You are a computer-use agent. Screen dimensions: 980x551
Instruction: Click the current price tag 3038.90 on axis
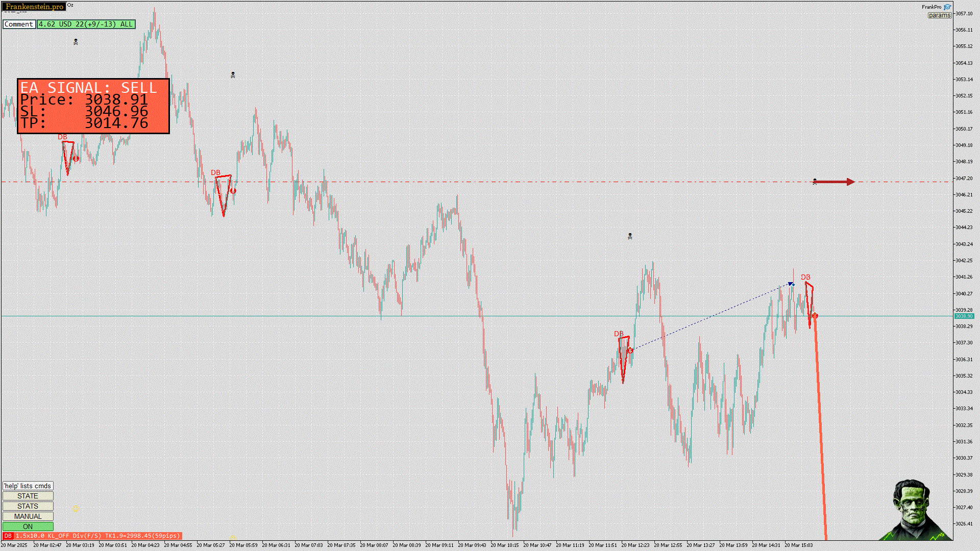(964, 316)
